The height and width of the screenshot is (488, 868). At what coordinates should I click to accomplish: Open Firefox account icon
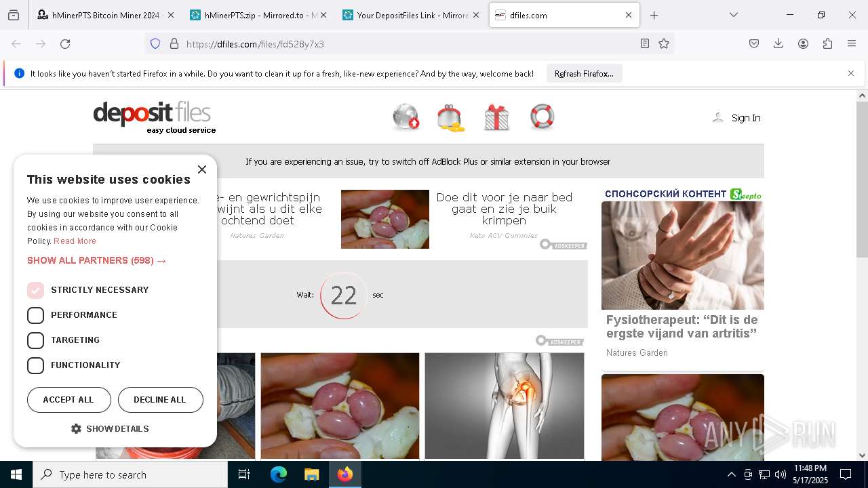[803, 44]
